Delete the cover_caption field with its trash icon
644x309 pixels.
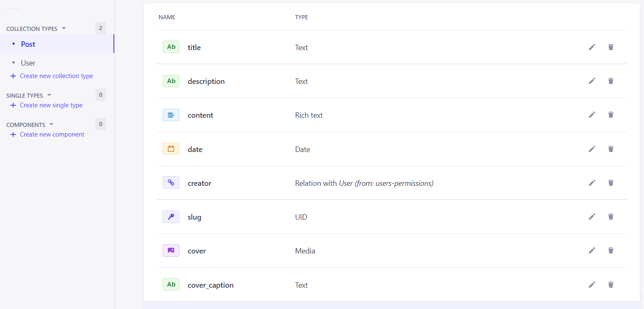tap(611, 284)
